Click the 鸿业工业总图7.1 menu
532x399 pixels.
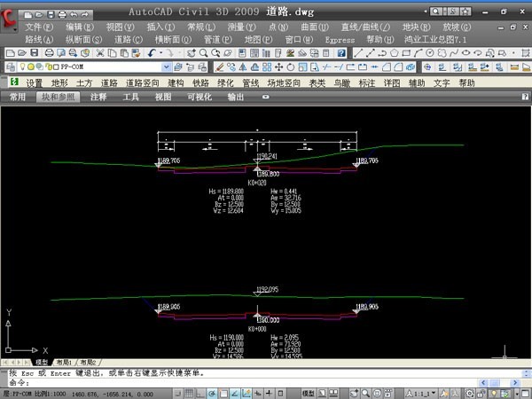click(x=435, y=40)
